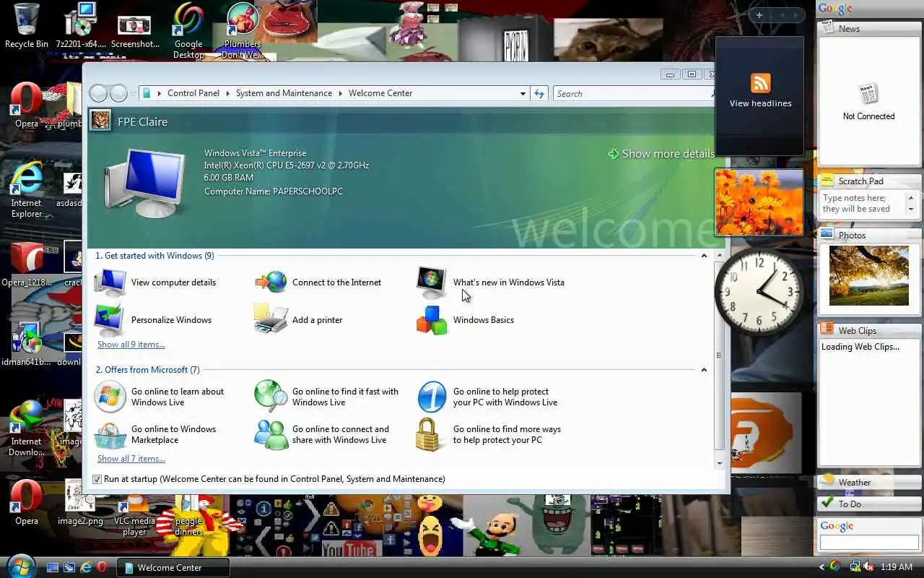Click the Forward navigation button
The width and height of the screenshot is (924, 578).
(x=118, y=93)
